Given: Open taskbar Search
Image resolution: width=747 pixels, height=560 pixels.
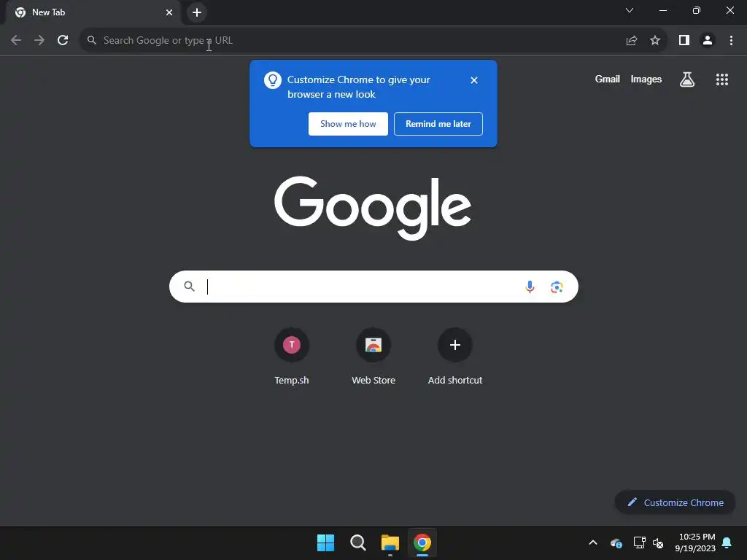Looking at the screenshot, I should click(x=357, y=542).
